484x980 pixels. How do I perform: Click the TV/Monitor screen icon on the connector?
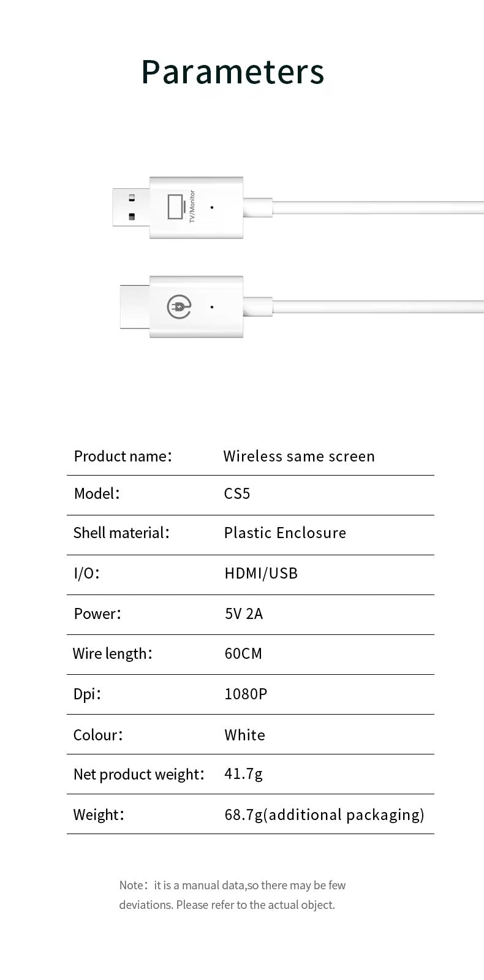tap(176, 207)
